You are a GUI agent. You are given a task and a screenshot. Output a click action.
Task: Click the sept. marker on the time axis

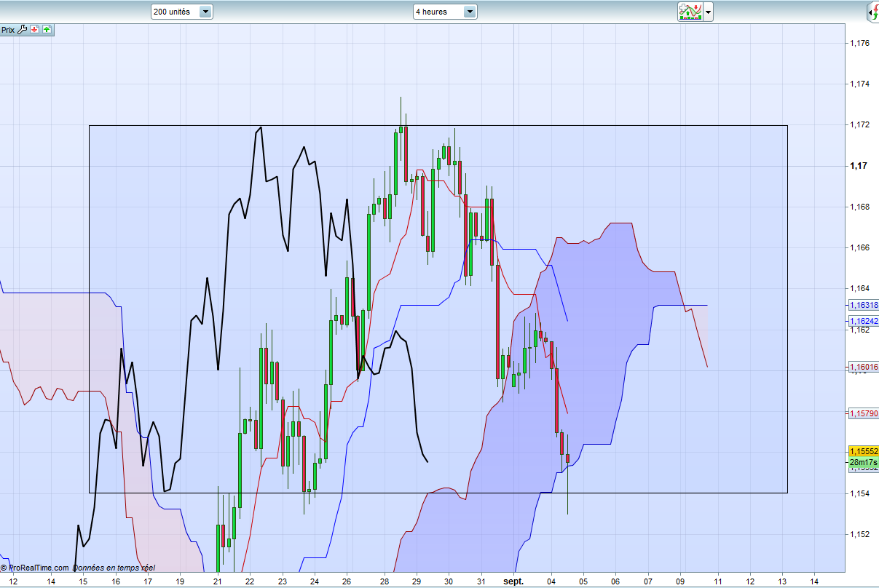(513, 581)
